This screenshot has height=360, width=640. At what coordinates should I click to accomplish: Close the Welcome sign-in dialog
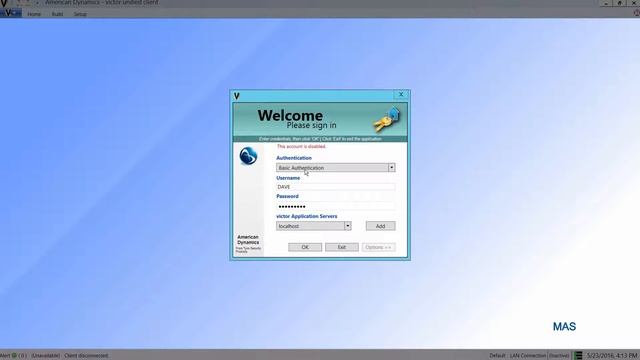pos(401,95)
